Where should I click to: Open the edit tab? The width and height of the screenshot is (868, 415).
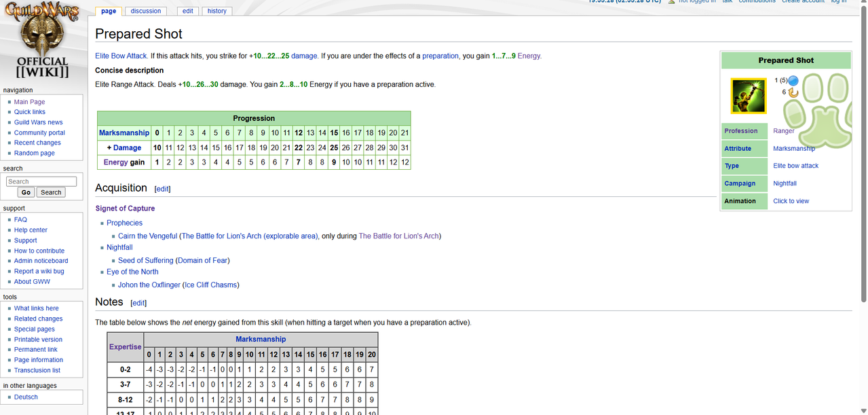(188, 11)
